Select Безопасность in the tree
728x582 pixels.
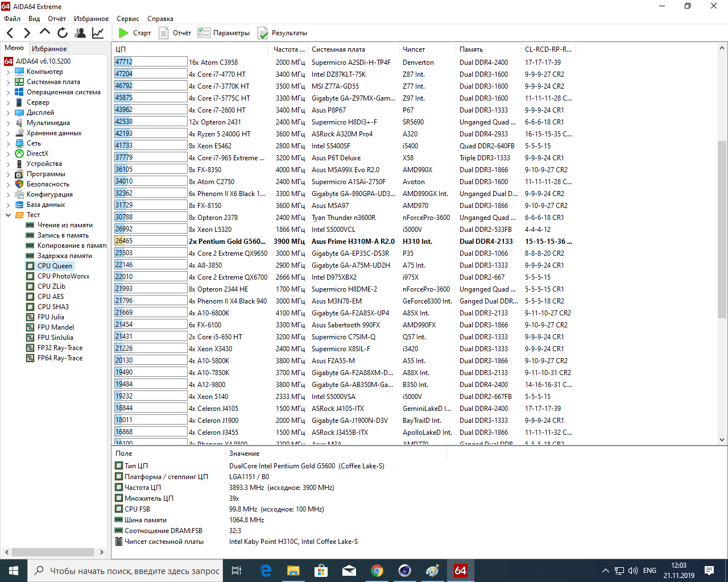pyautogui.click(x=48, y=184)
